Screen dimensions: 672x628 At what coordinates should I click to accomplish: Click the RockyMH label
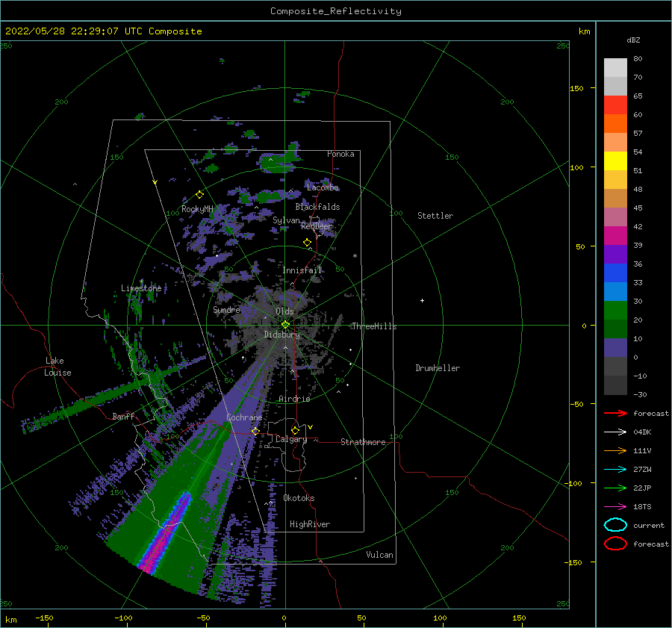(197, 209)
